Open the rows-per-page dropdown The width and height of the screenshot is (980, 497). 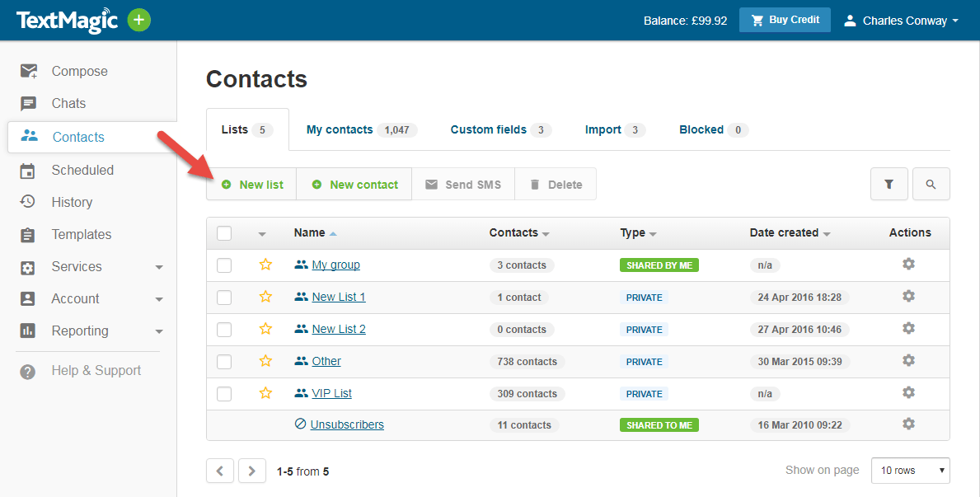[x=910, y=470]
